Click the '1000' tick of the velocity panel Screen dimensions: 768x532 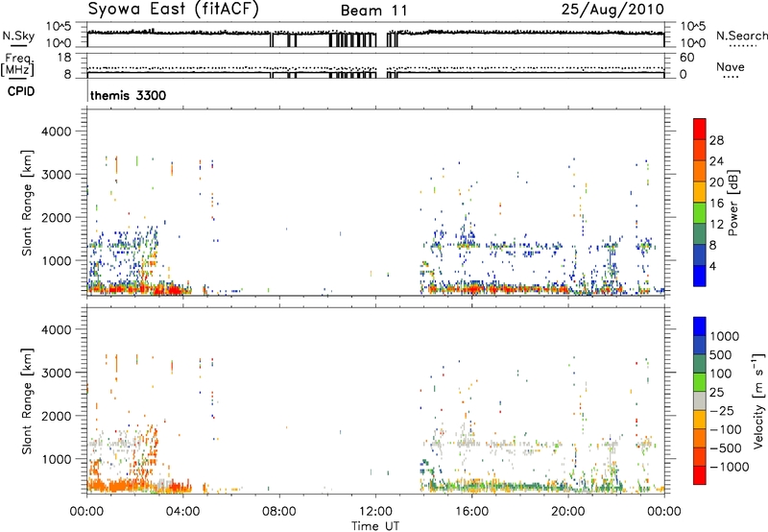point(56,459)
